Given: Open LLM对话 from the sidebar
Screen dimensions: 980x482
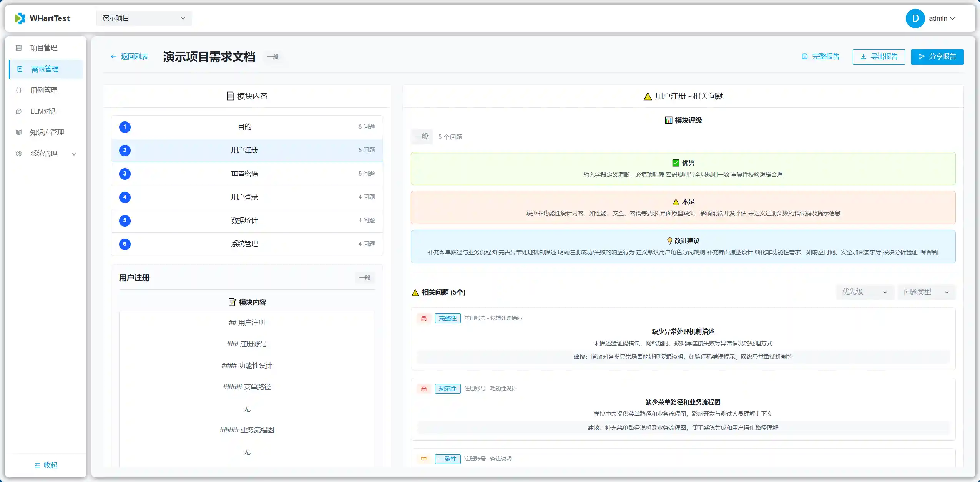Looking at the screenshot, I should point(43,111).
